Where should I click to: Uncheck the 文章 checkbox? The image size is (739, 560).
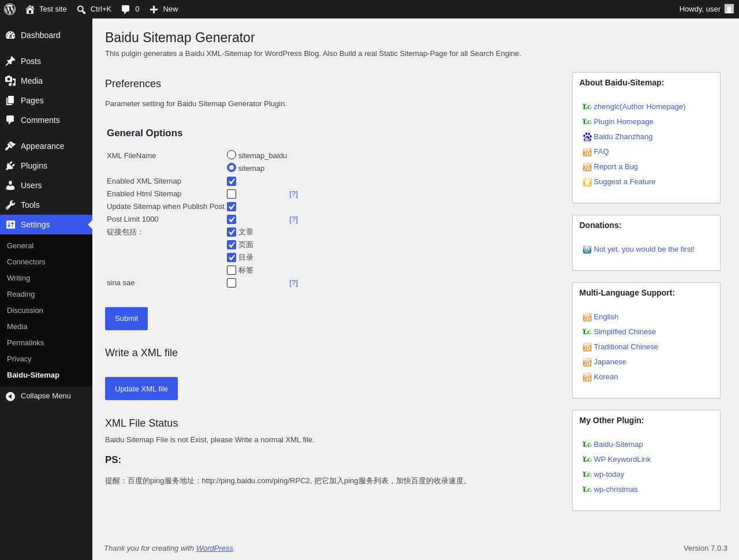point(232,232)
